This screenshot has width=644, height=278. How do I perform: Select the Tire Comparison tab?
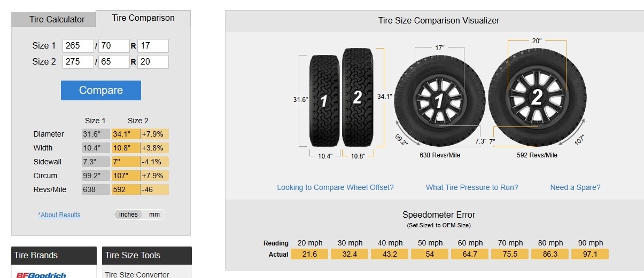[143, 18]
